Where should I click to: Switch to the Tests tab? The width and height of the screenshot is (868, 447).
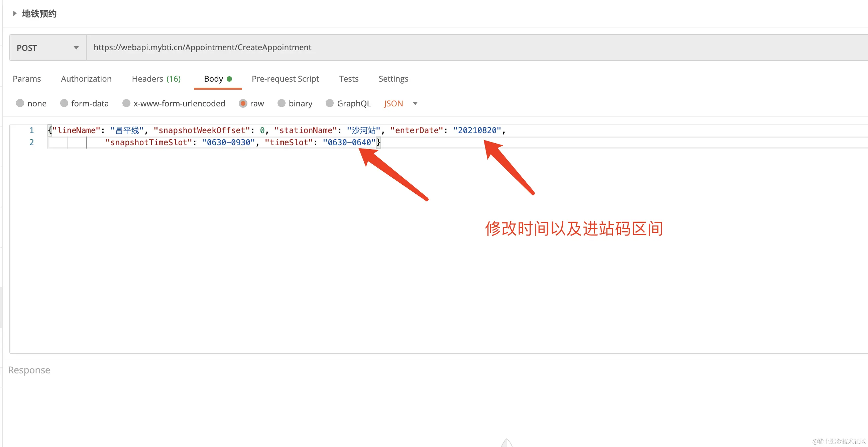click(348, 79)
